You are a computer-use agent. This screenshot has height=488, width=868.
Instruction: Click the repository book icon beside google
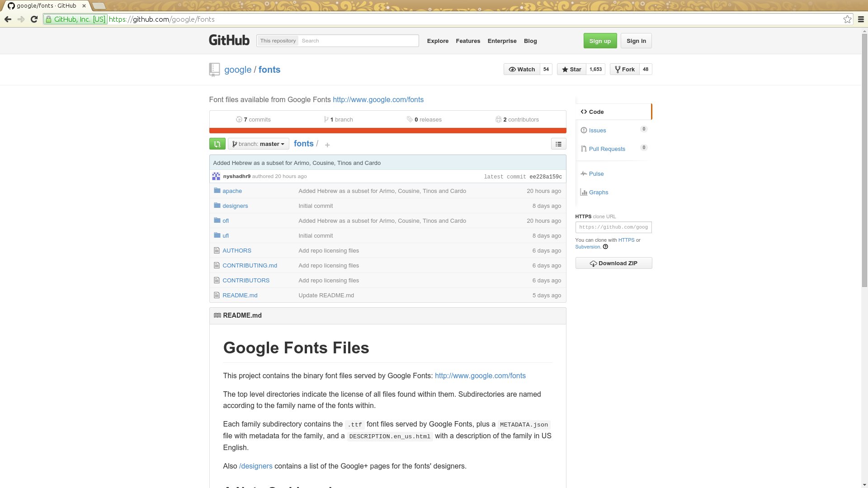[x=214, y=70]
